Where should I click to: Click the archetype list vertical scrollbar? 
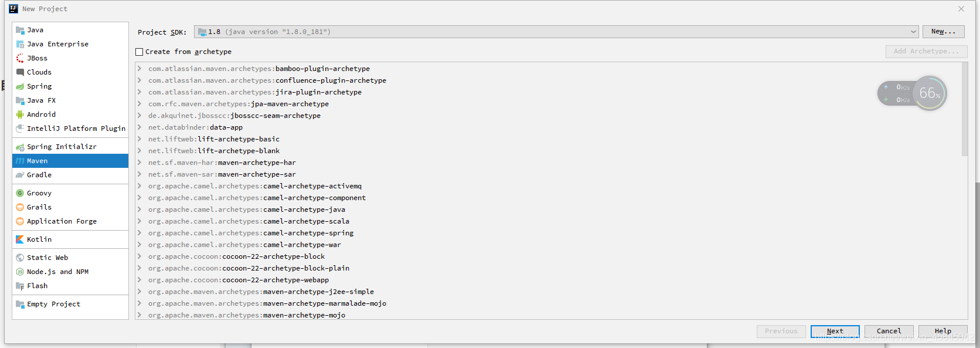click(x=965, y=110)
